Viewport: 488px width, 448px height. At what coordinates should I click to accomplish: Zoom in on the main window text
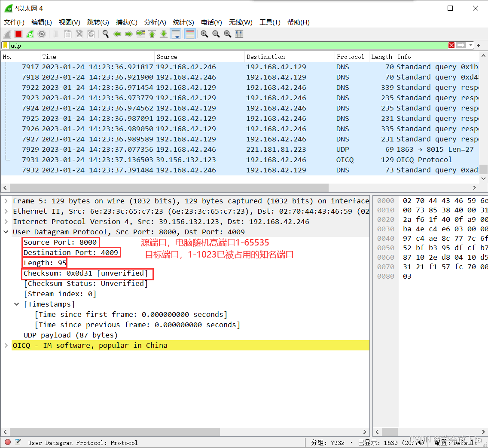coord(204,34)
